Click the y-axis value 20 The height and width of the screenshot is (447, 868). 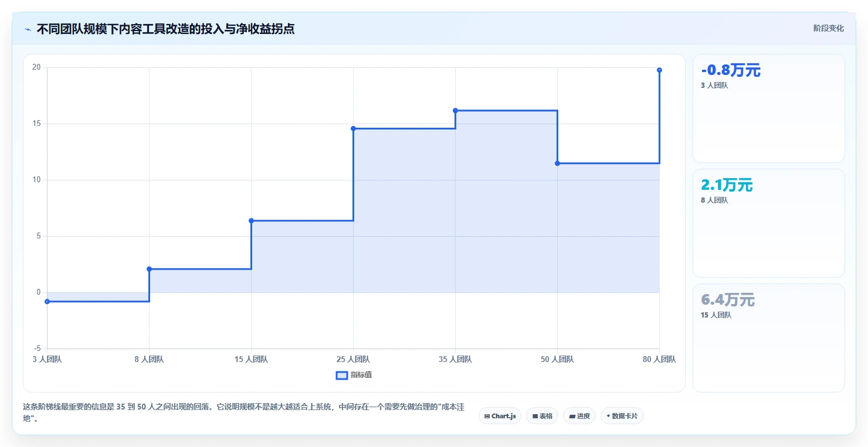click(36, 67)
